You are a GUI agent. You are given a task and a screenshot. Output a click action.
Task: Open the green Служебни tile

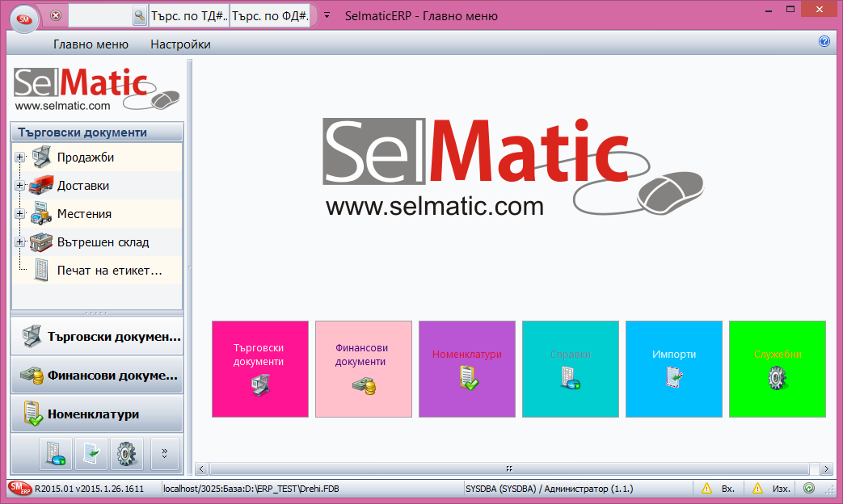(778, 369)
